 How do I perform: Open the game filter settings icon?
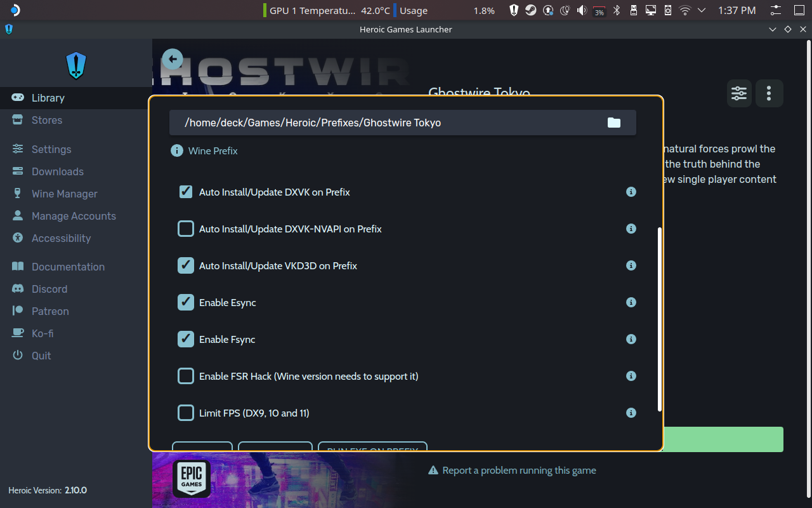pyautogui.click(x=738, y=93)
